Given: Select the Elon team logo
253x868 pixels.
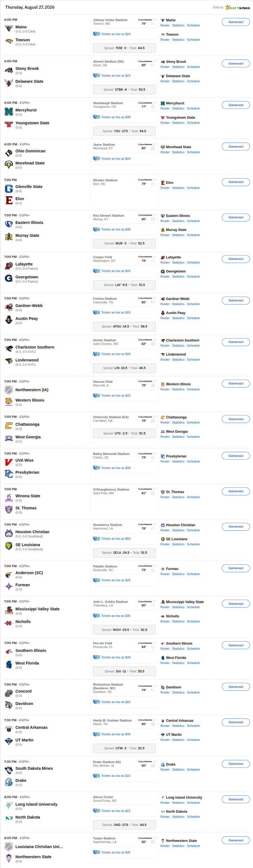Looking at the screenshot, I should (x=9, y=200).
